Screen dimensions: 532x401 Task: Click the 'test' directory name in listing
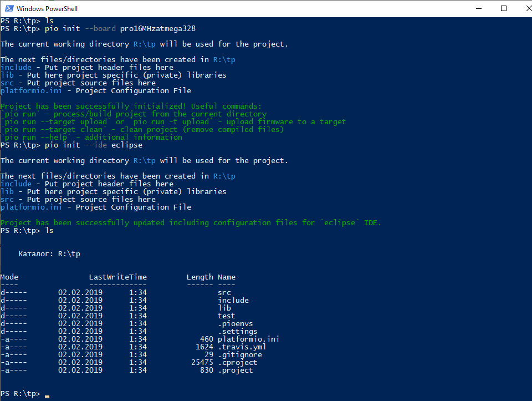tap(226, 316)
